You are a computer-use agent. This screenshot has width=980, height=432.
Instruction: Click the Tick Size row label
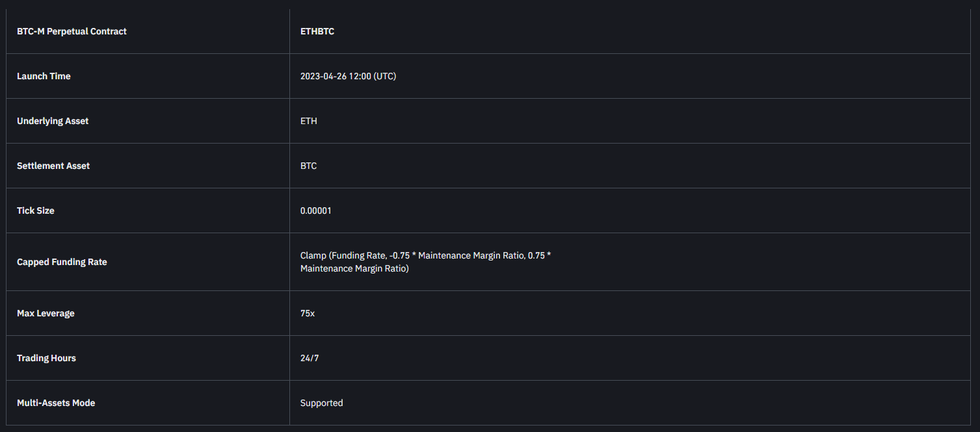(36, 210)
